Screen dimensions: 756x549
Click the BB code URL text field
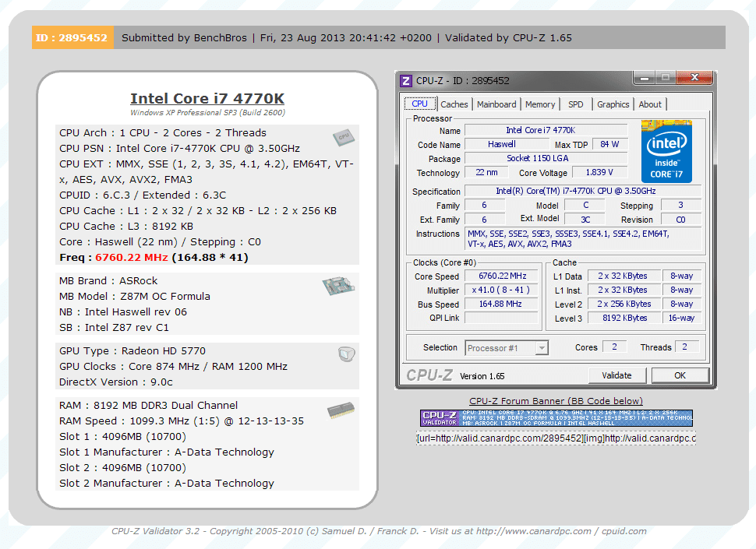click(x=556, y=438)
